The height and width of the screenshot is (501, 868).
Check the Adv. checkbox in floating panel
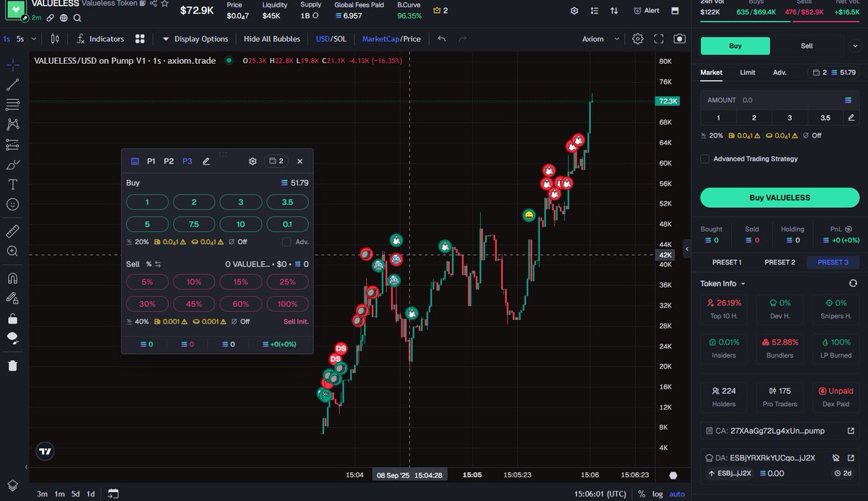[x=286, y=242]
